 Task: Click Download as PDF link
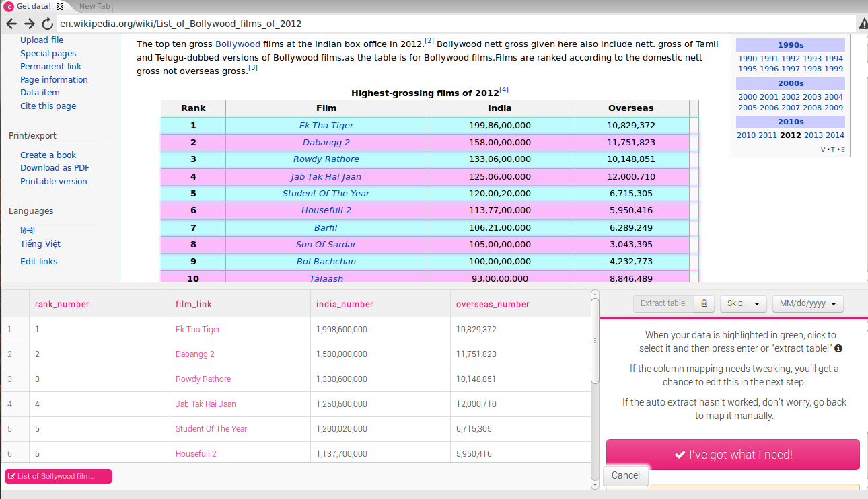point(55,168)
